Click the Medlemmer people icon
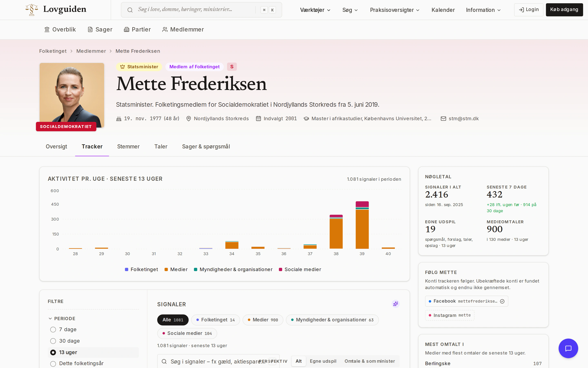This screenshot has height=368, width=588. point(165,29)
